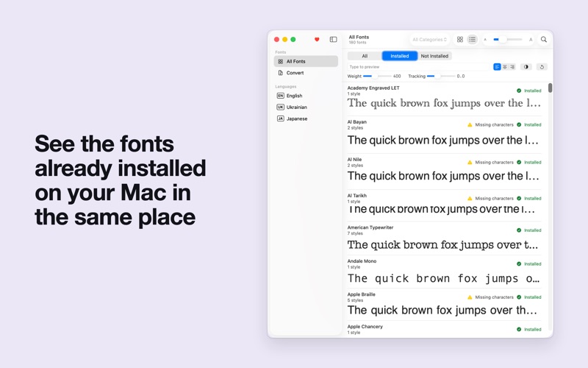Click the small A size icon

pyautogui.click(x=485, y=40)
